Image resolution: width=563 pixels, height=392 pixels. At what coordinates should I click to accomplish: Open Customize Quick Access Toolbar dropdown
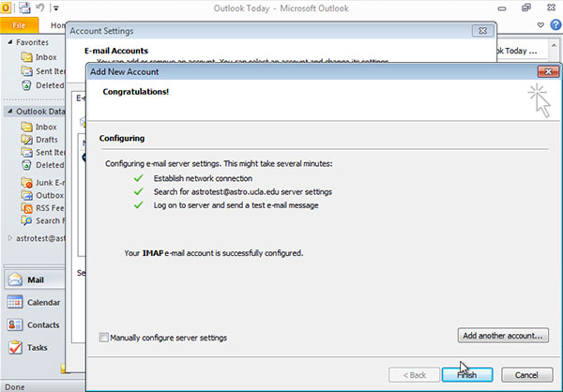[56, 8]
